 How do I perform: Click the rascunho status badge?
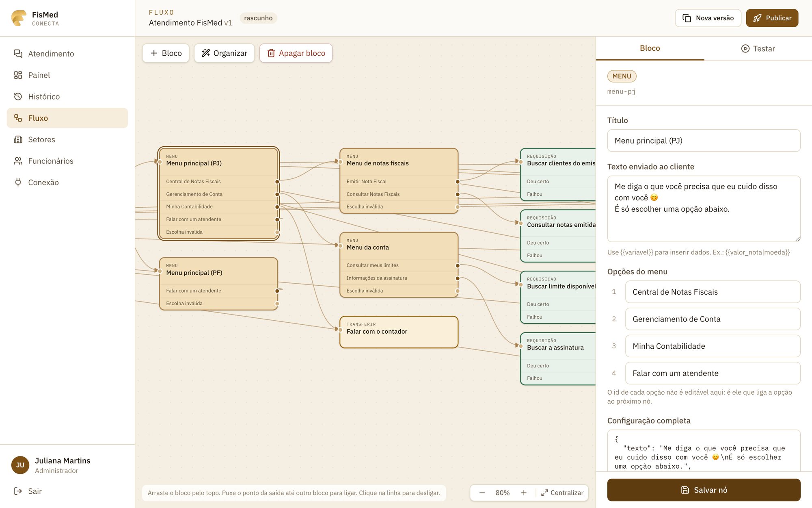[x=258, y=18]
